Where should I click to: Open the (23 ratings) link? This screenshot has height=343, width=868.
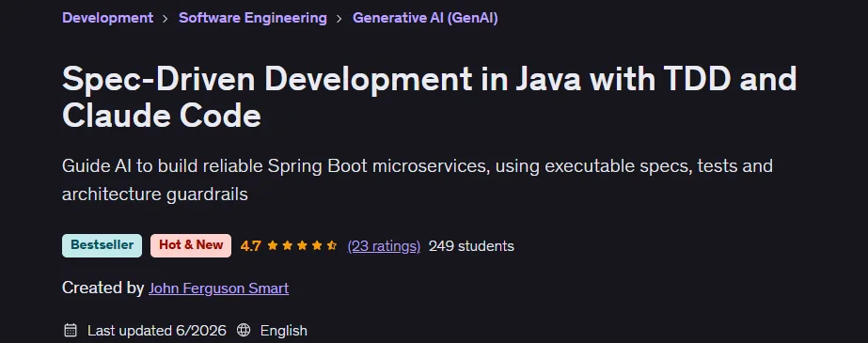384,246
